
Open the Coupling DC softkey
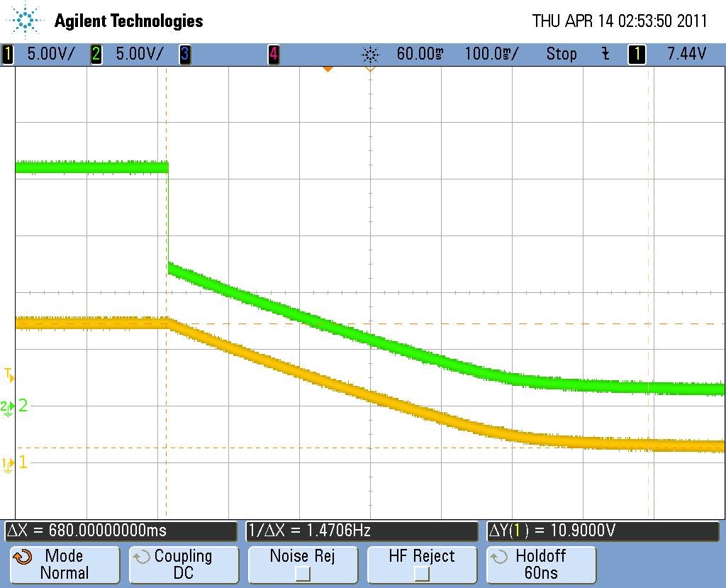[x=184, y=565]
